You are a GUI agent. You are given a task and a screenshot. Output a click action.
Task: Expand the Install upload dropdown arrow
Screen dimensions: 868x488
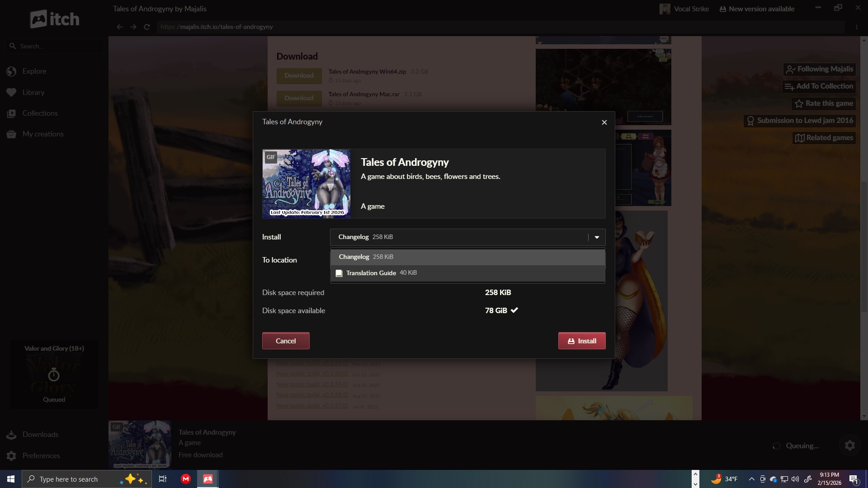pyautogui.click(x=596, y=237)
